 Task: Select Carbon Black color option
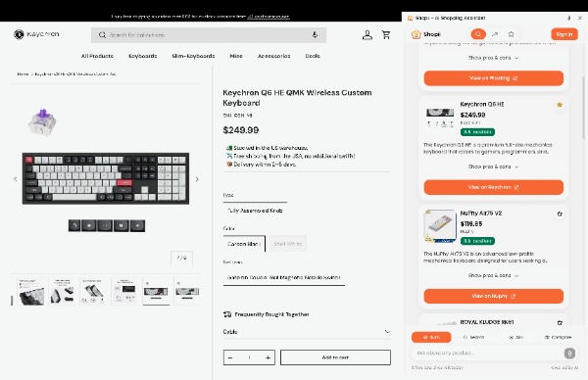point(244,244)
